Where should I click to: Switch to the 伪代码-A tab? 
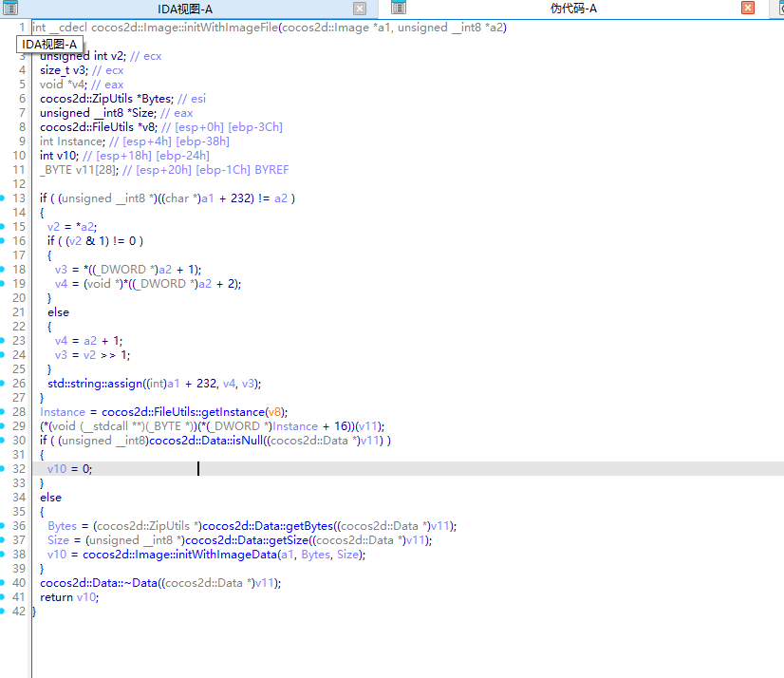tap(573, 9)
